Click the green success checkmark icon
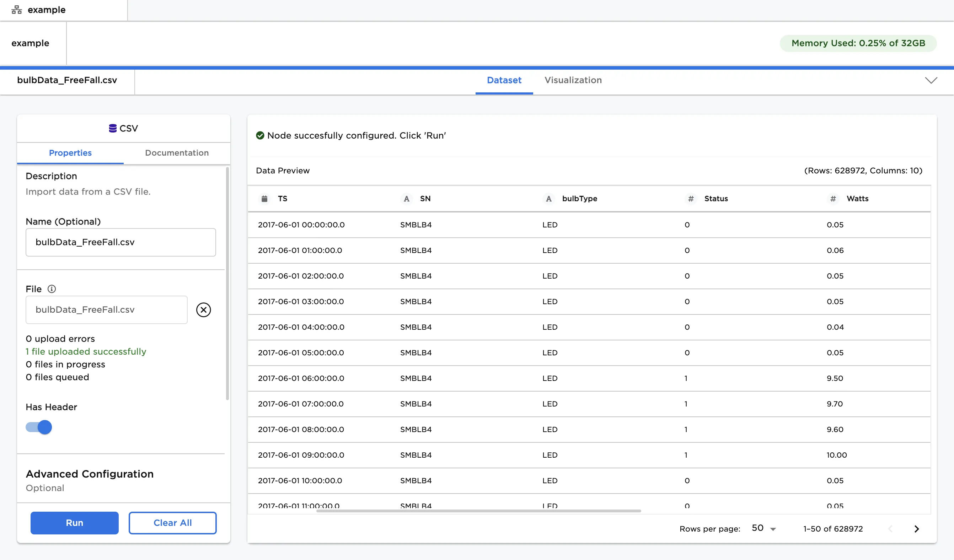The height and width of the screenshot is (560, 954). 260,135
